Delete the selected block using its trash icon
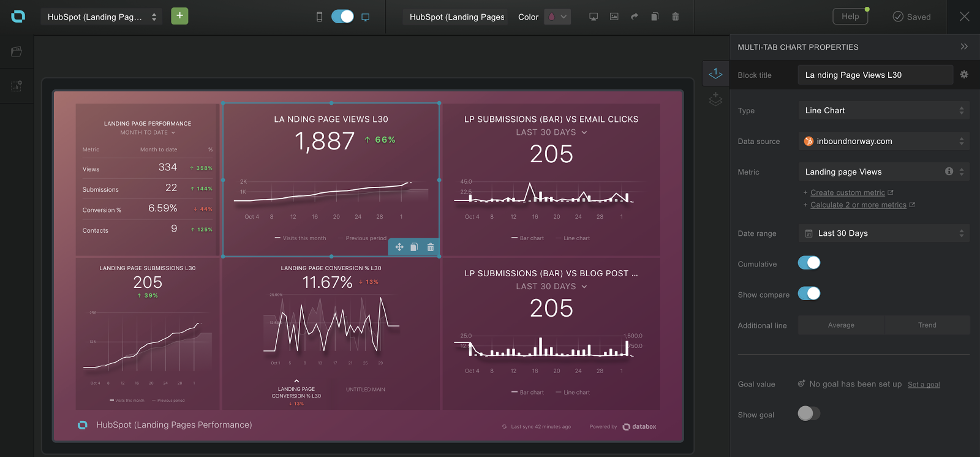Screen dimensions: 980x457 431,247
